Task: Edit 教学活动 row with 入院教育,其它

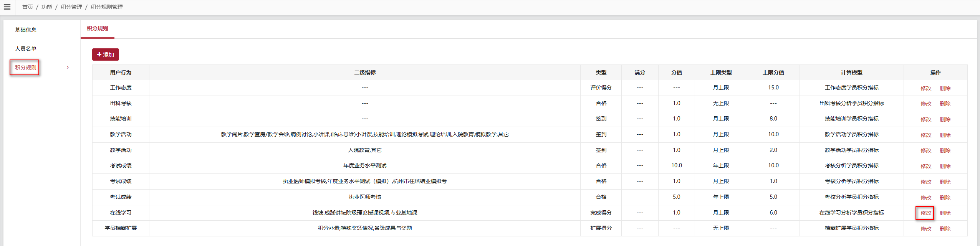Action: coord(926,150)
